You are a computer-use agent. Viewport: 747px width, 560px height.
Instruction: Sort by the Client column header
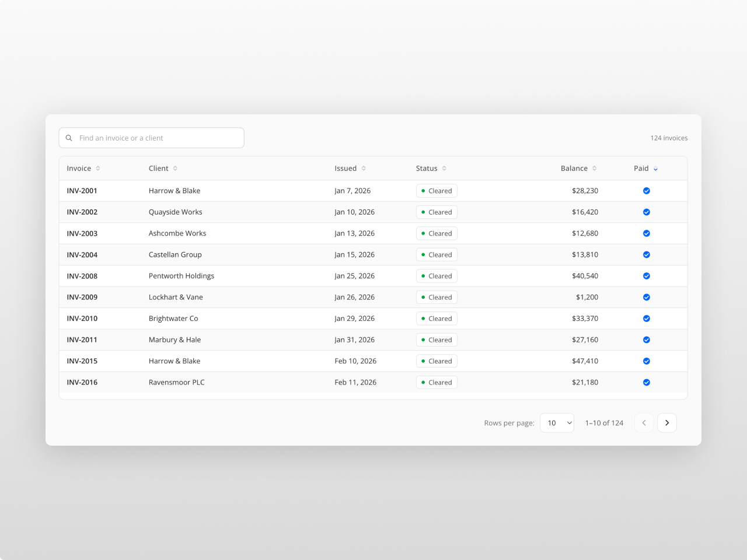click(x=163, y=169)
